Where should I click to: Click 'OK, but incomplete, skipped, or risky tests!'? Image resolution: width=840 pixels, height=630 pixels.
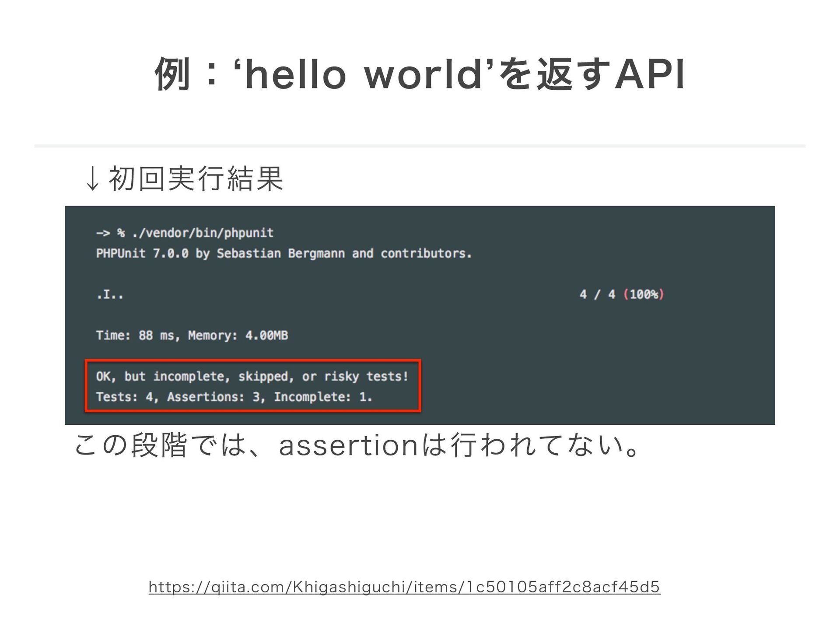(x=252, y=376)
